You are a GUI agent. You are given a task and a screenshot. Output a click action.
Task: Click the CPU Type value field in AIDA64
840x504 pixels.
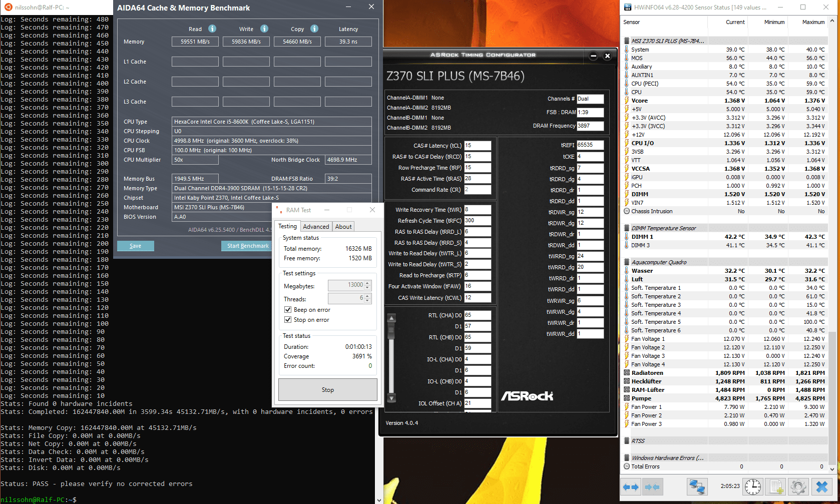(272, 122)
